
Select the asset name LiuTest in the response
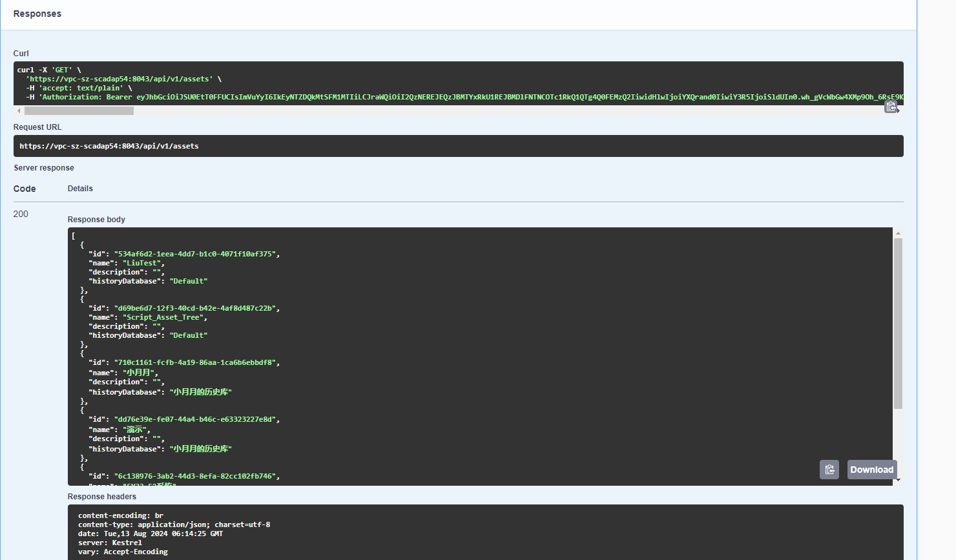[x=142, y=262]
